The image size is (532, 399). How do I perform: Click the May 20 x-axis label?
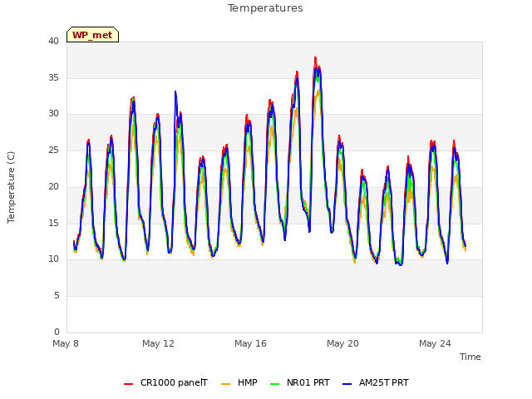pos(342,343)
